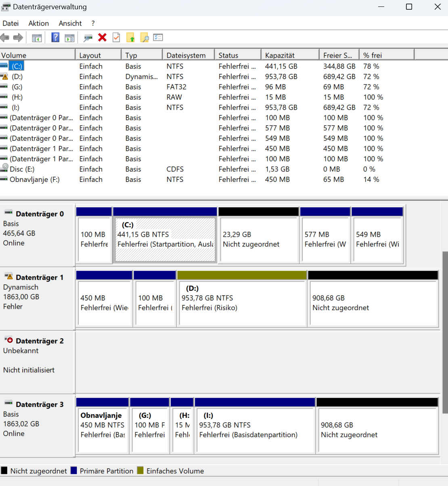
Task: Click the vertical scrollbar of the disk pane
Action: [x=445, y=332]
